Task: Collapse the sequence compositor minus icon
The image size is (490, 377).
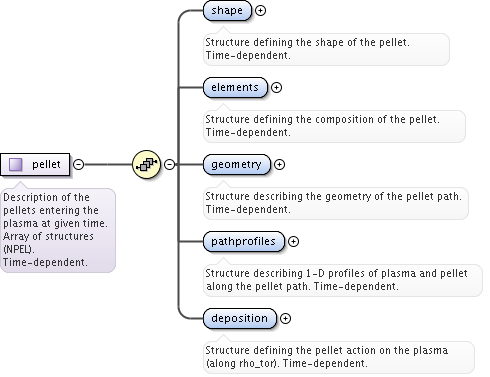Action: point(169,164)
